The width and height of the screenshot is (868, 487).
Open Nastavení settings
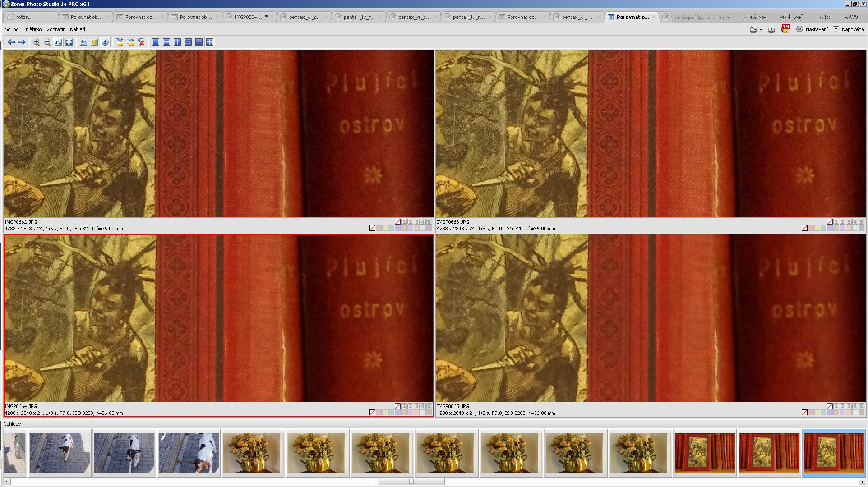[x=812, y=29]
